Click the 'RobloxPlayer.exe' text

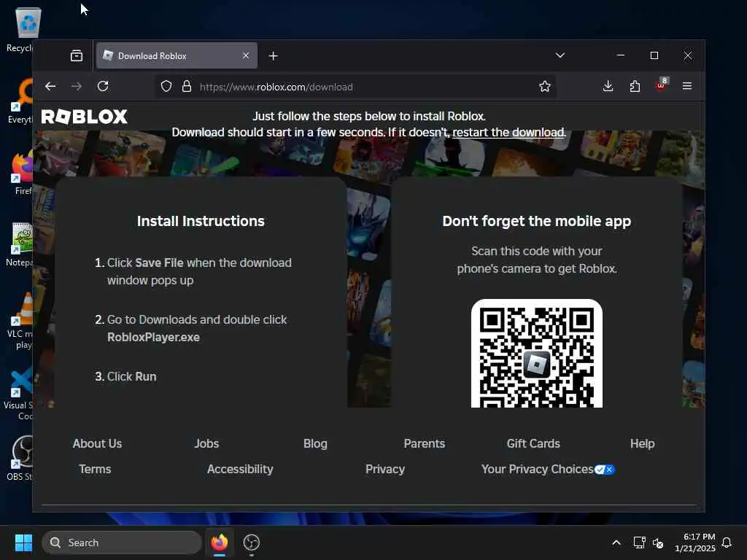click(x=153, y=337)
